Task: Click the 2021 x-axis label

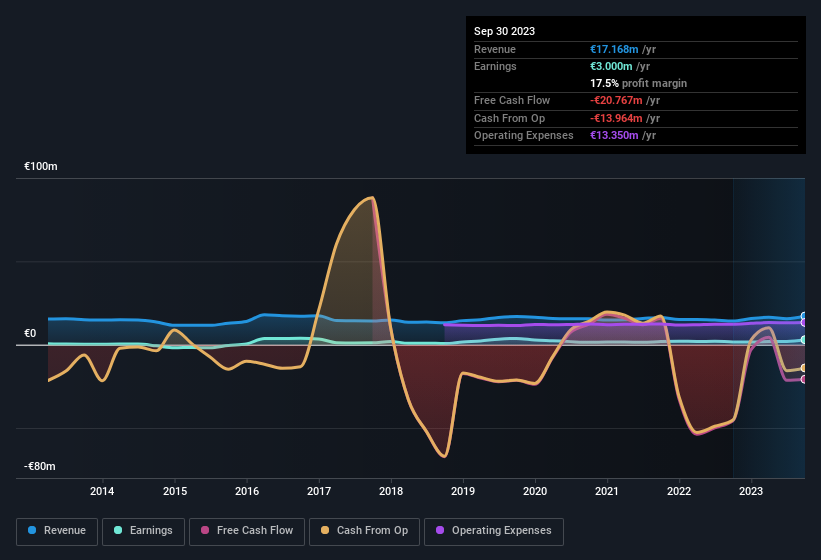Action: (607, 491)
